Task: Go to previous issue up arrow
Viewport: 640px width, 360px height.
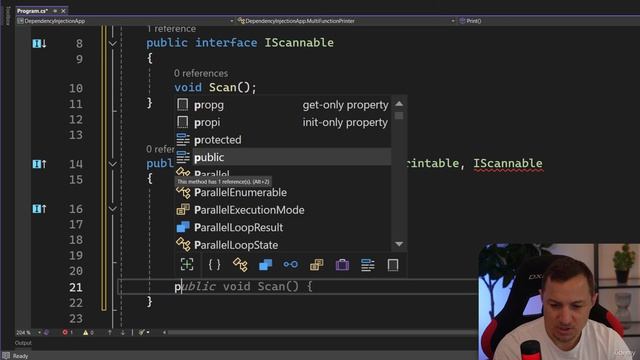Action: [110, 333]
